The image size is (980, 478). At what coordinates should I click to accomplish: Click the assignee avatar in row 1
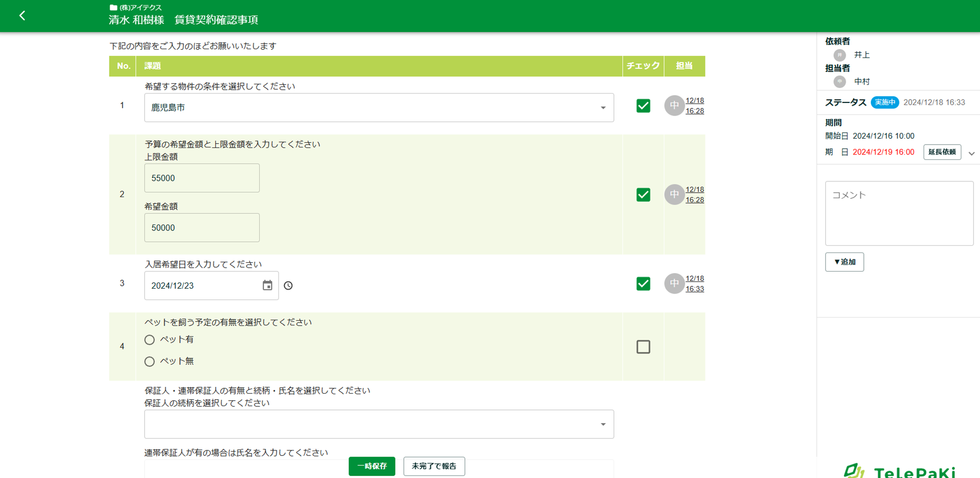pyautogui.click(x=674, y=106)
